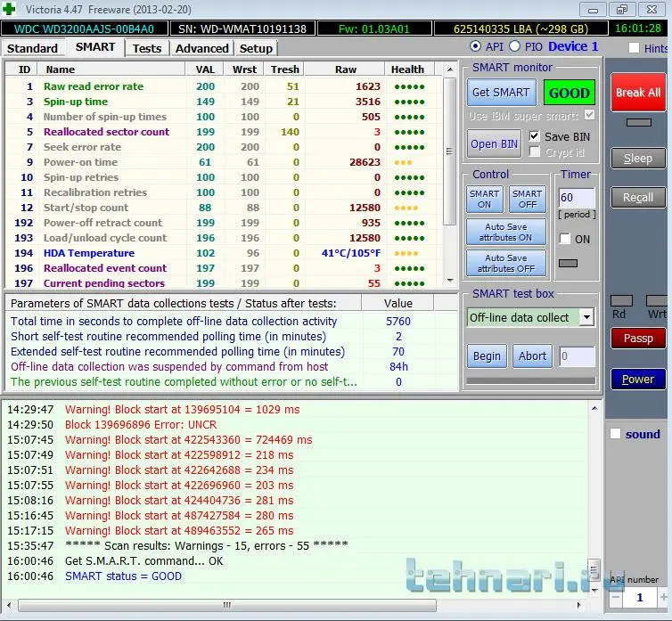Viewport: 672px width, 621px height.
Task: Click Auto Save attributes OFF
Action: (505, 263)
